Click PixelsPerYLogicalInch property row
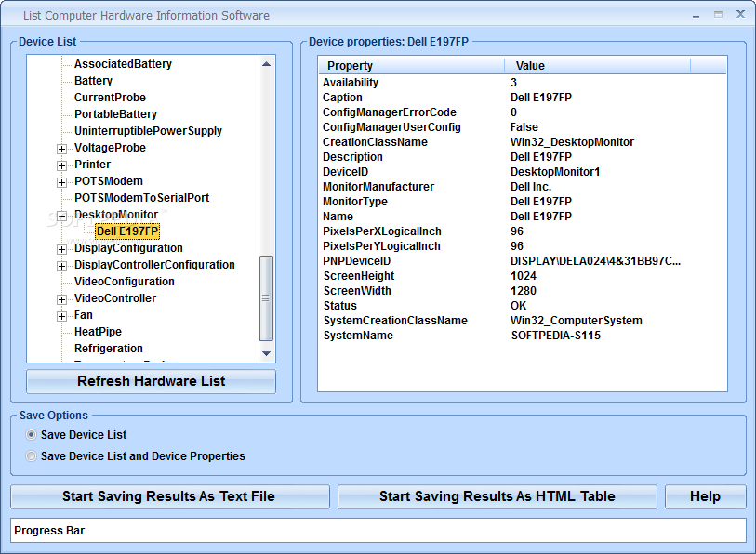 coord(523,246)
